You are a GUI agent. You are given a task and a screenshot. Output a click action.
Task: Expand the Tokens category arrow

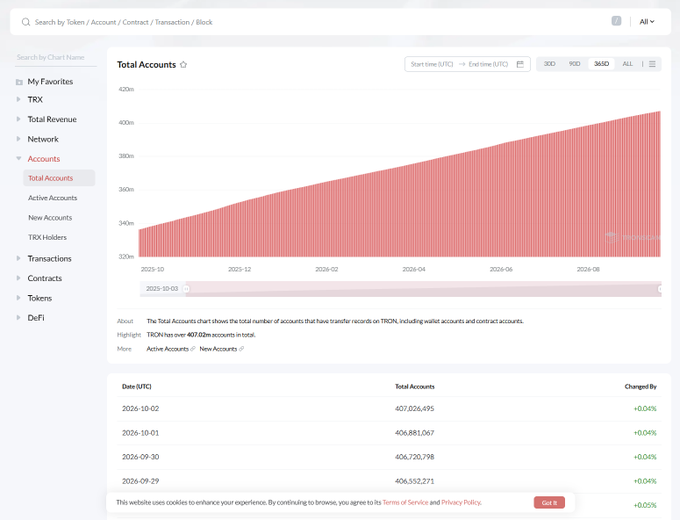(x=18, y=298)
